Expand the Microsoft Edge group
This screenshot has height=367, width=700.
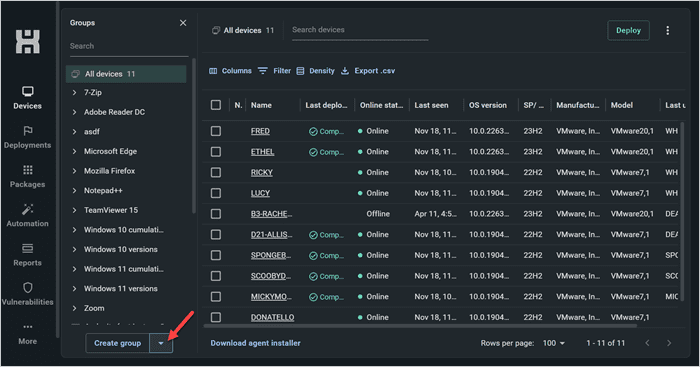[74, 151]
